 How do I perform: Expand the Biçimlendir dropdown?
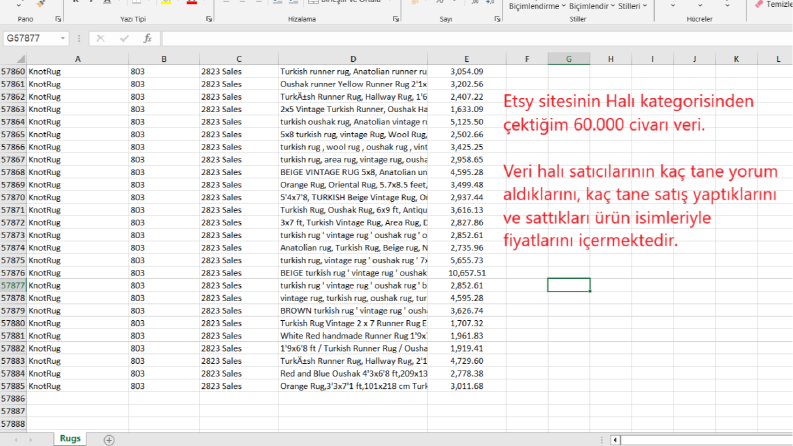[612, 6]
